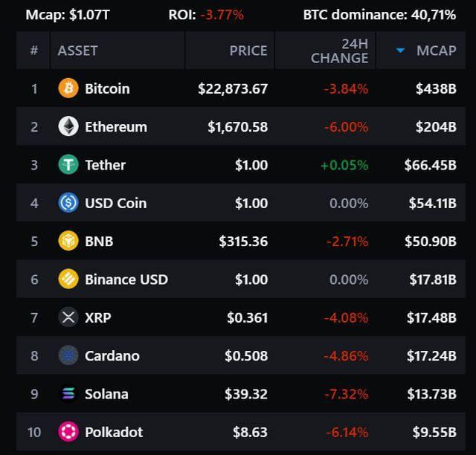Viewport: 476px width, 455px height.
Task: Click the Bitcoin coin icon
Action: (68, 88)
